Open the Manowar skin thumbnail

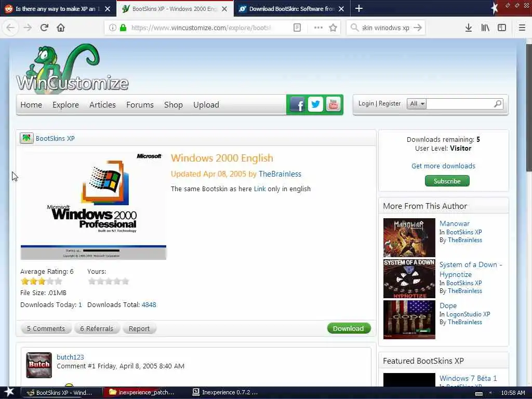pos(409,237)
